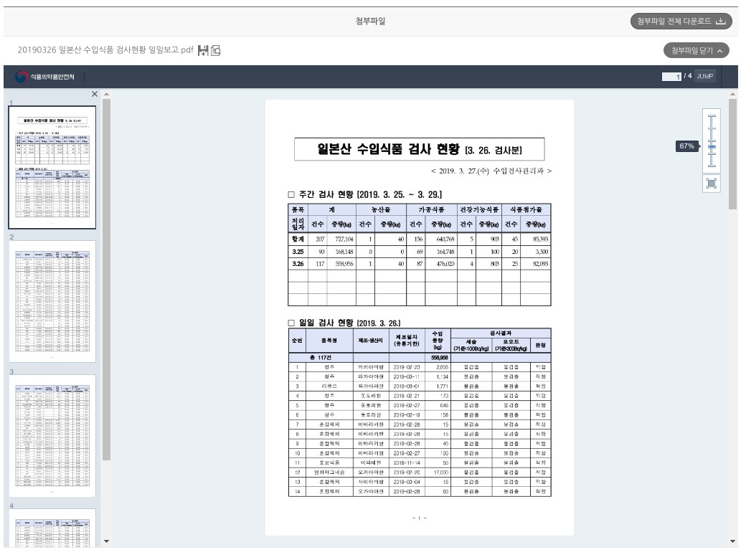Collapse the attachment viewer with 첨부파일 닫기

[697, 50]
